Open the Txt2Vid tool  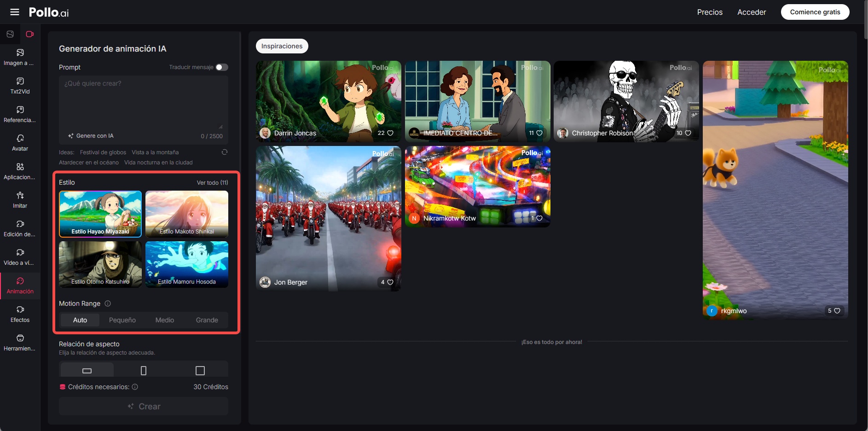click(20, 86)
